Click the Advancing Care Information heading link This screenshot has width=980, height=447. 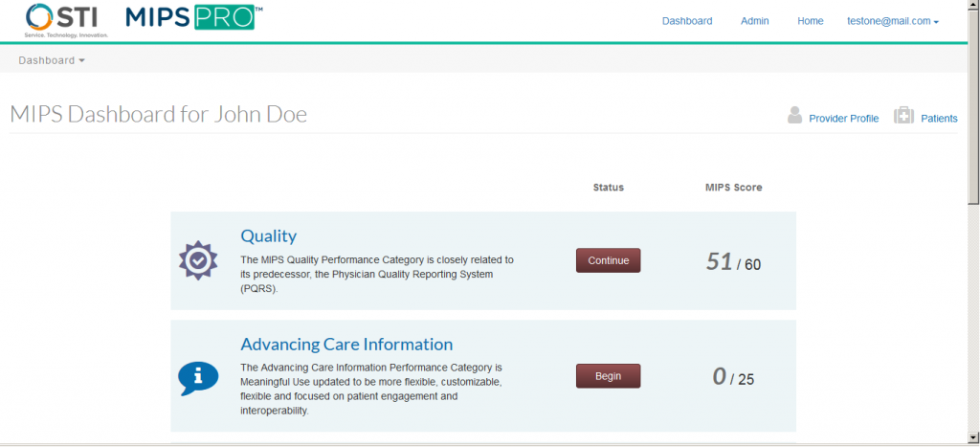(x=346, y=345)
